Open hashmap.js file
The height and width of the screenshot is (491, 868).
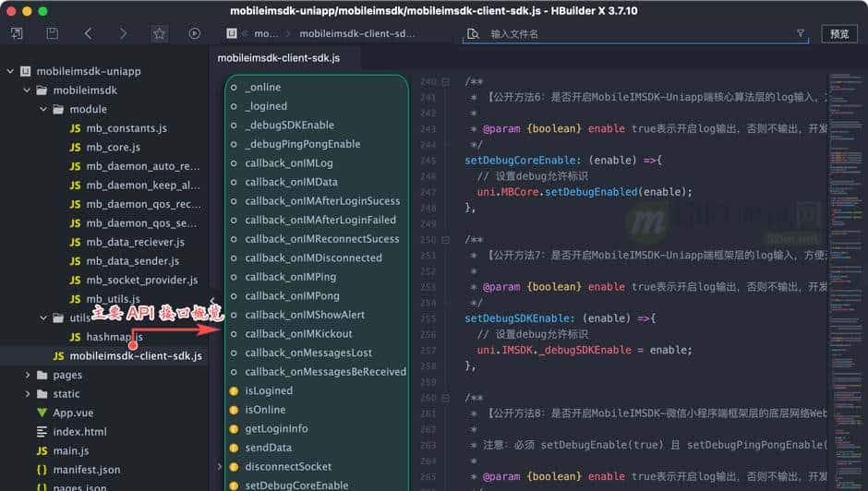(114, 337)
